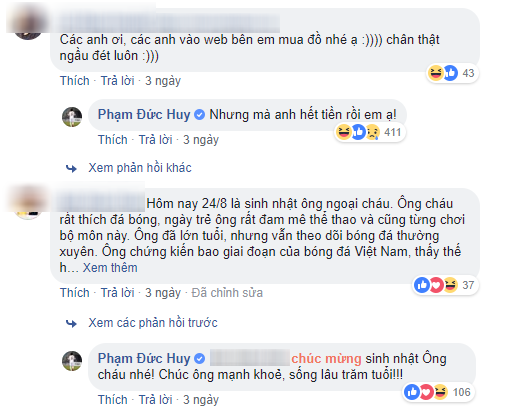Expand 'Xem các phản hồi trước' replies

tap(153, 323)
